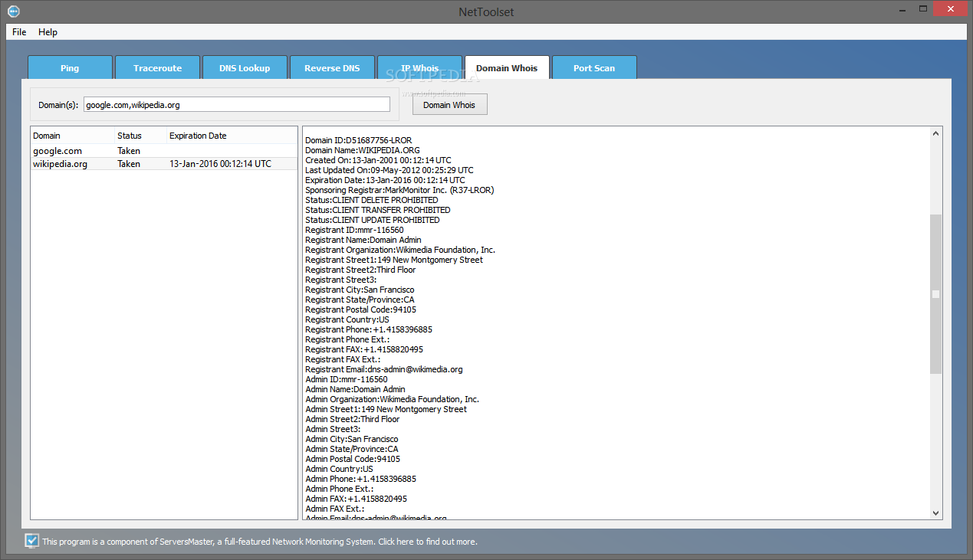Click Registrant City:San Francisco line

tap(360, 290)
